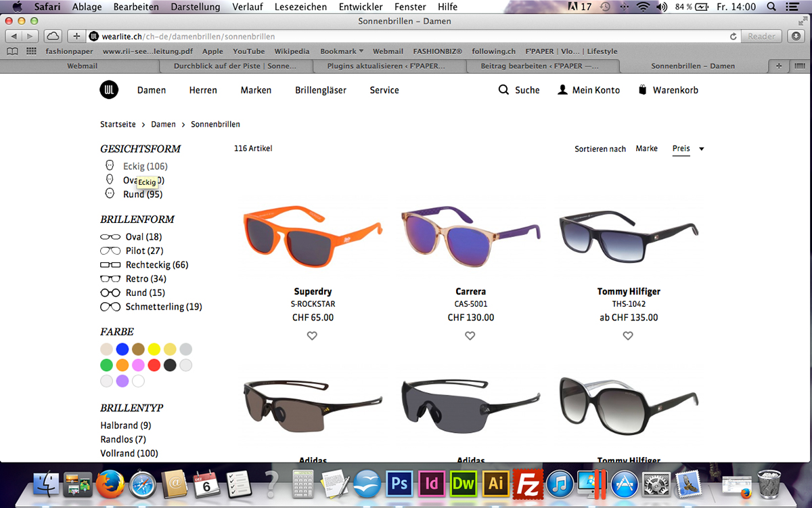Click the address bar URL field

pos(414,36)
